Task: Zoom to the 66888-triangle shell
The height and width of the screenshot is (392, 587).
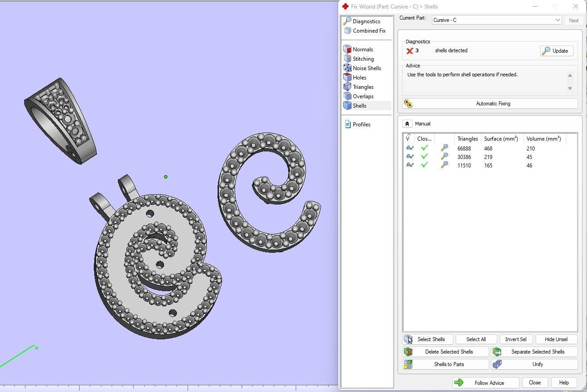Action: point(444,148)
